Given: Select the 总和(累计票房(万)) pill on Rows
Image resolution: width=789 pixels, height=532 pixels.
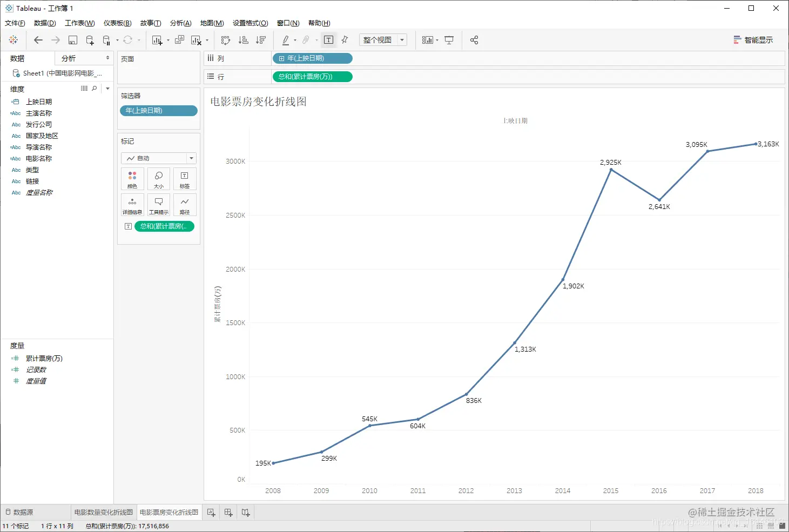Looking at the screenshot, I should (x=312, y=77).
